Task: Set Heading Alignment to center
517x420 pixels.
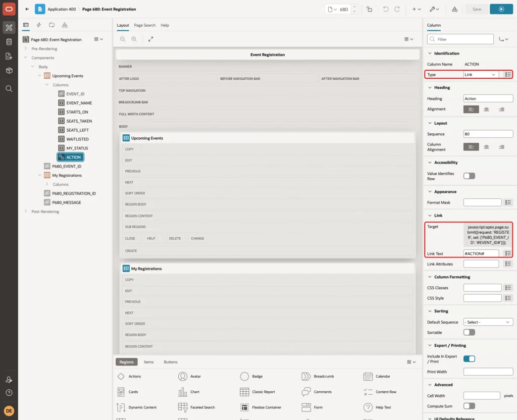Action: click(x=486, y=109)
